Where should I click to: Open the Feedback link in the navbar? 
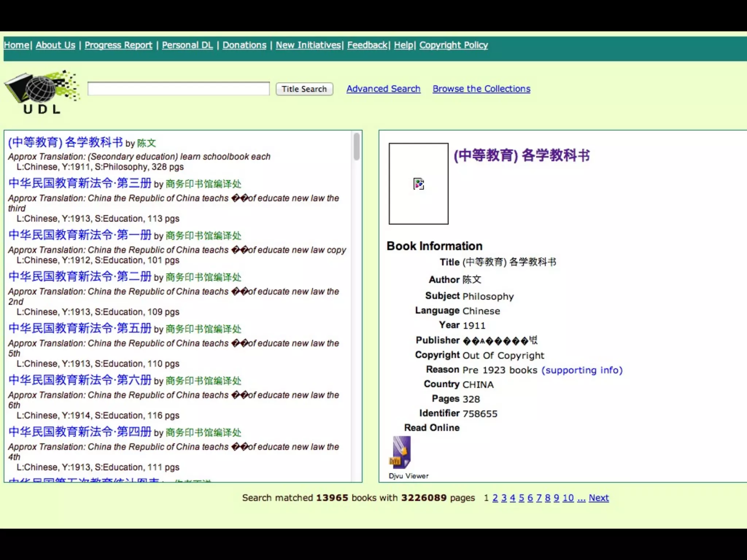pyautogui.click(x=367, y=45)
